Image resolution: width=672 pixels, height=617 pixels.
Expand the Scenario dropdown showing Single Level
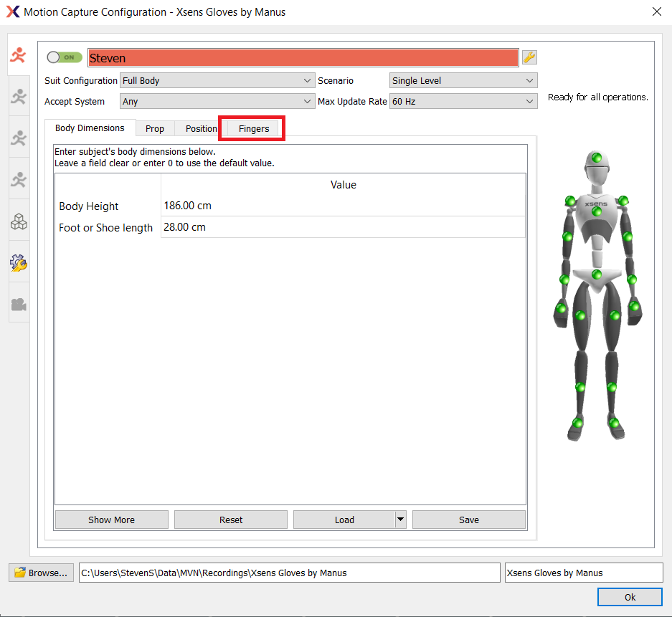coord(463,81)
